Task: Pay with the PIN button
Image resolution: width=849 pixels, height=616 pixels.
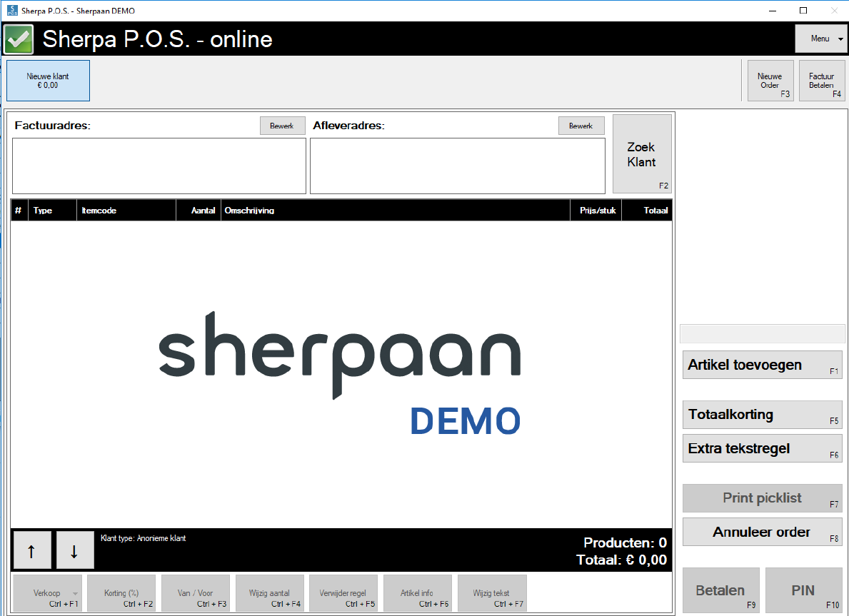Action: (803, 590)
